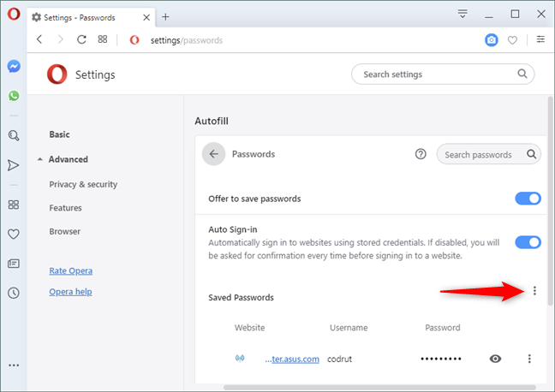Open bookmarks heart icon in address bar

pyautogui.click(x=512, y=39)
